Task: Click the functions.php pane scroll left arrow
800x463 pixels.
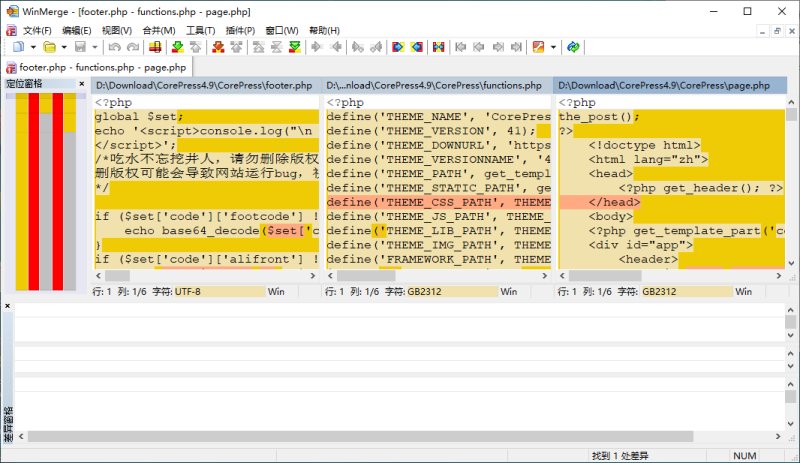Action: 330,276
